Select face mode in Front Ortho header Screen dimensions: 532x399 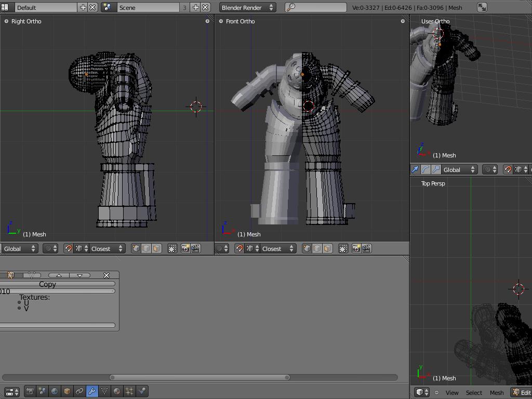point(327,249)
